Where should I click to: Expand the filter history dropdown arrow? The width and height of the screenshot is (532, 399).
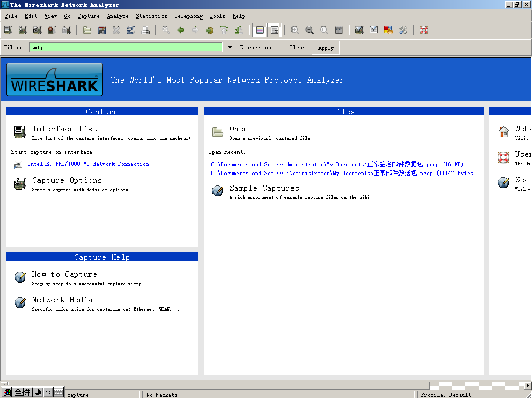pyautogui.click(x=230, y=47)
